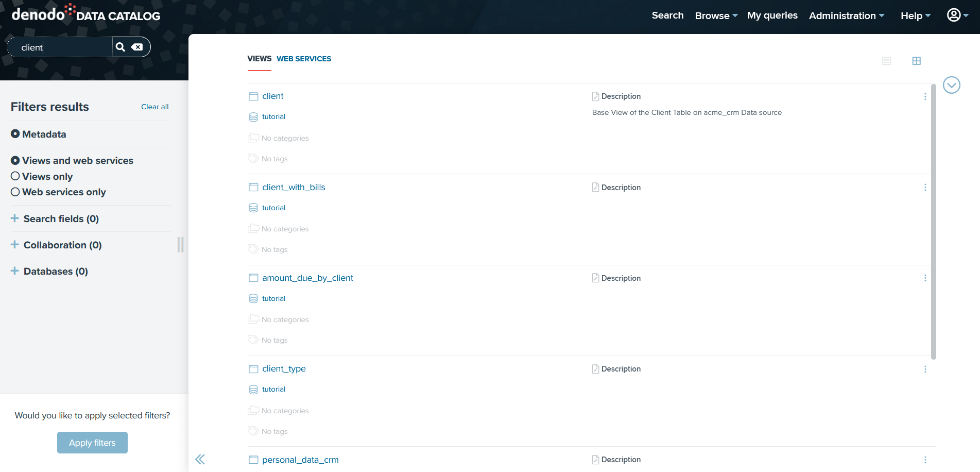
Task: Click the view icon beside personal_data_crm
Action: (253, 460)
